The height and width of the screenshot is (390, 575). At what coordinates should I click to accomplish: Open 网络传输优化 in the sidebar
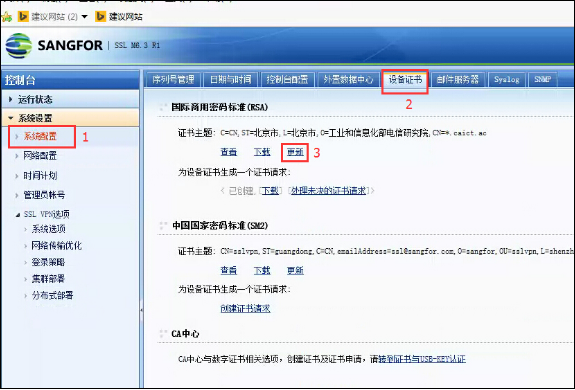coord(56,246)
